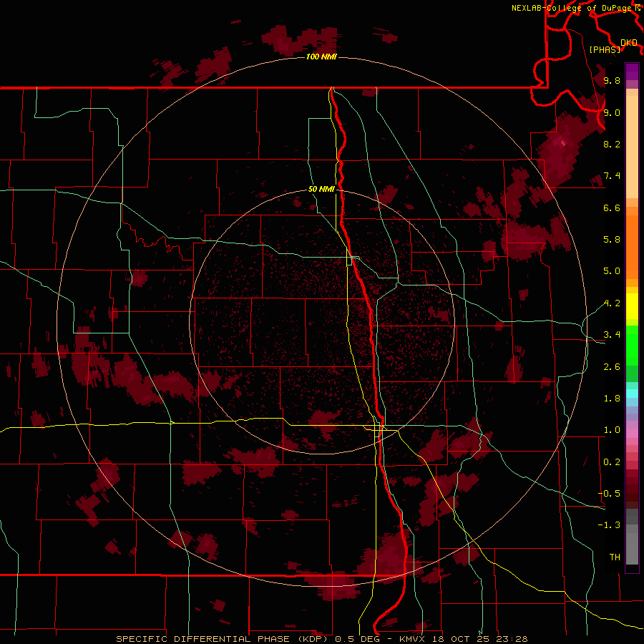Screen dimensions: 644x644
Task: Click the 3.4 value on the color scale
Action: click(x=612, y=335)
